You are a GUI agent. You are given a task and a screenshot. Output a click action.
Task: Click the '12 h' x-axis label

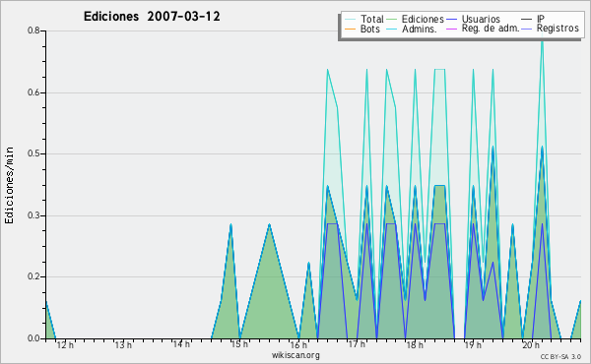[65, 344]
